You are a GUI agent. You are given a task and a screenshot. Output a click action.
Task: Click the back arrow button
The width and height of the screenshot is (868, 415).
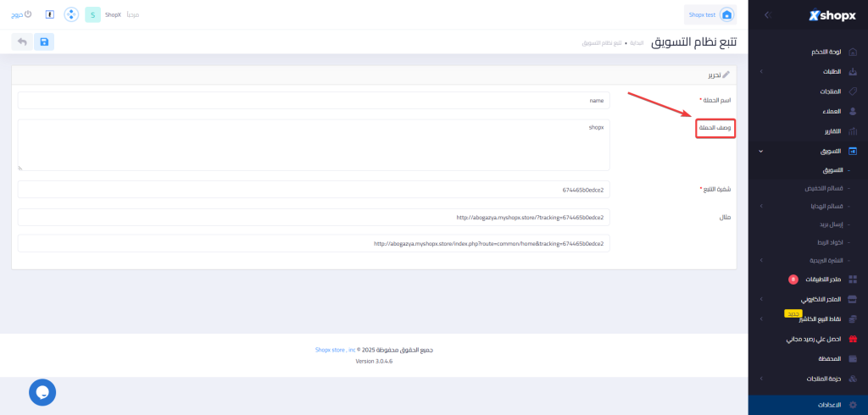pos(22,41)
